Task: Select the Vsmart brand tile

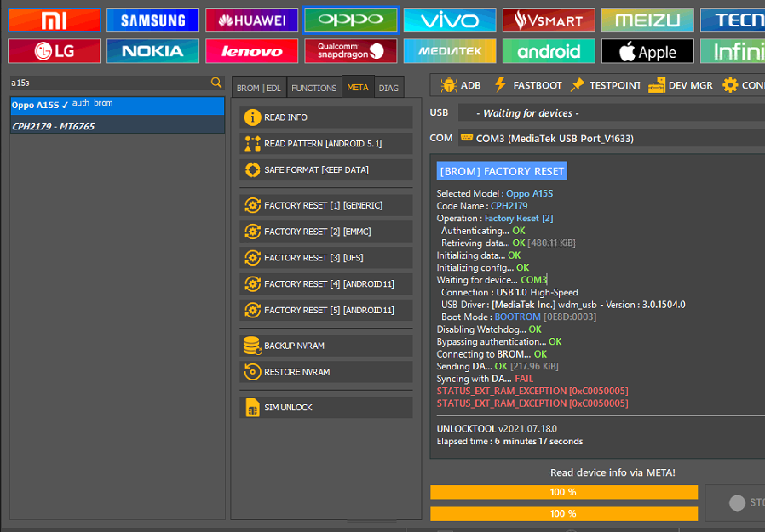Action: click(549, 20)
